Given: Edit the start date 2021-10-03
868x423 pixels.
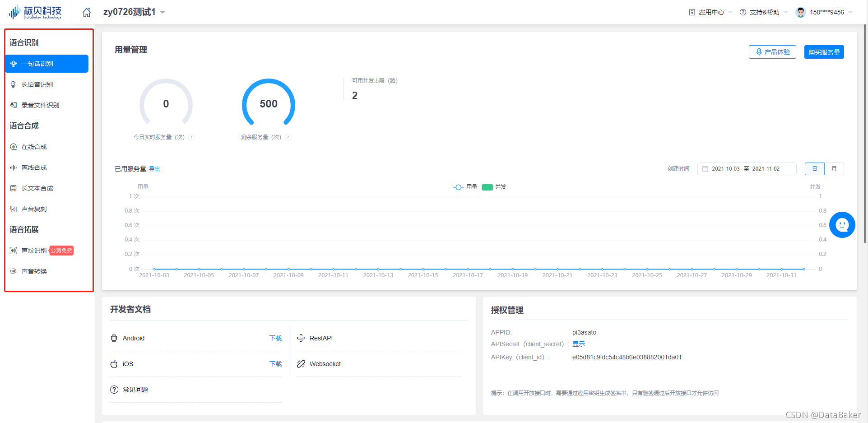Looking at the screenshot, I should click(x=725, y=169).
